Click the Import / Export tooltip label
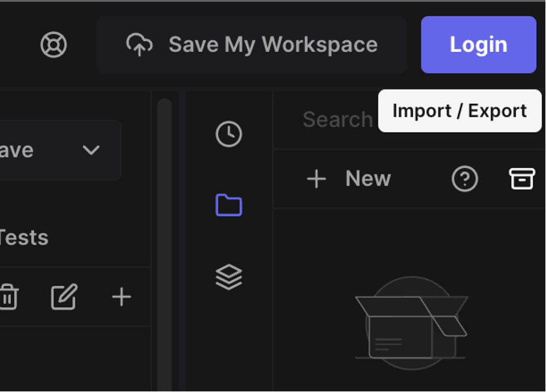 pyautogui.click(x=460, y=111)
